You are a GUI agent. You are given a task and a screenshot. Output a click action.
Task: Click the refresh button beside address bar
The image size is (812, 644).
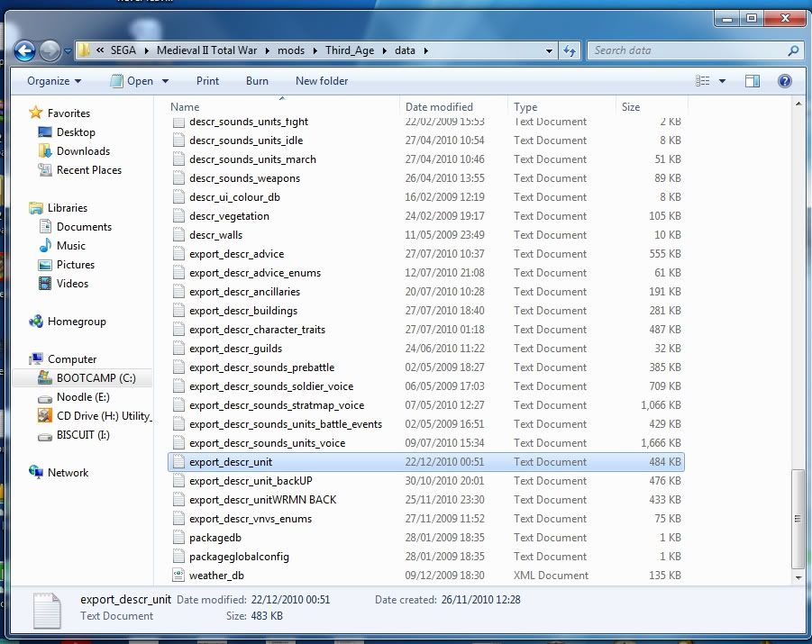pyautogui.click(x=570, y=50)
